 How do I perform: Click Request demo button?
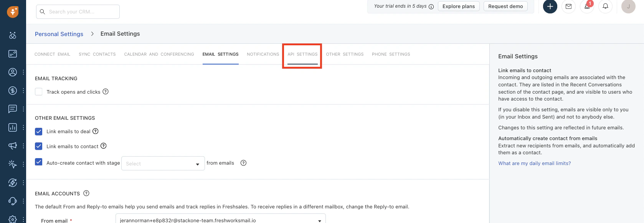coord(505,6)
